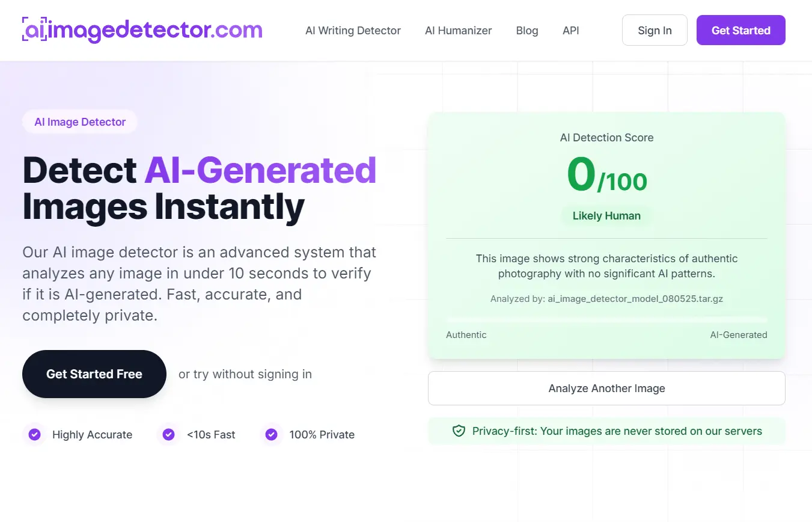The width and height of the screenshot is (812, 522).
Task: Click the checkmark icon beside Highly Accurate
Action: coord(34,434)
